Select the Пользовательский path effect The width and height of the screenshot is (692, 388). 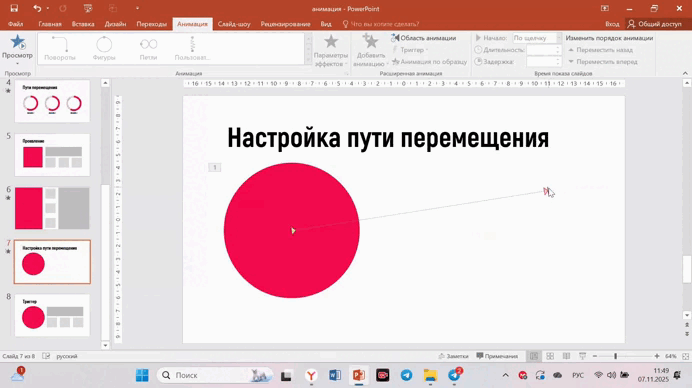pos(192,49)
